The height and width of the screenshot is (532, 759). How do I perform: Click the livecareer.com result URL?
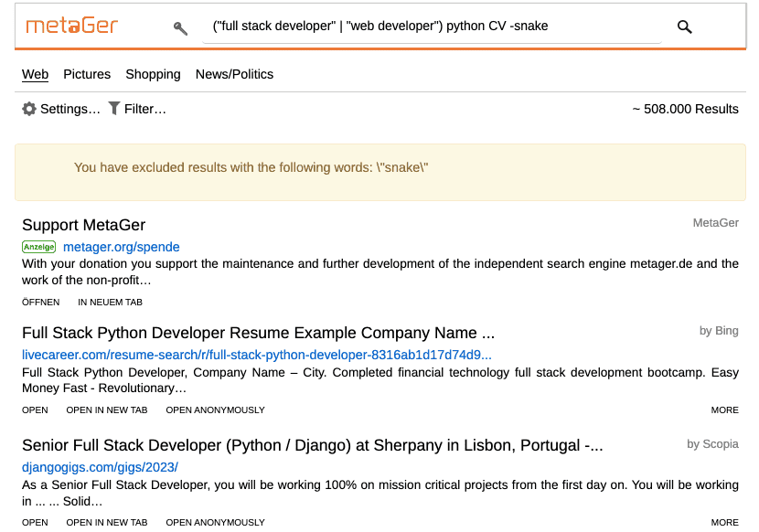coord(256,355)
